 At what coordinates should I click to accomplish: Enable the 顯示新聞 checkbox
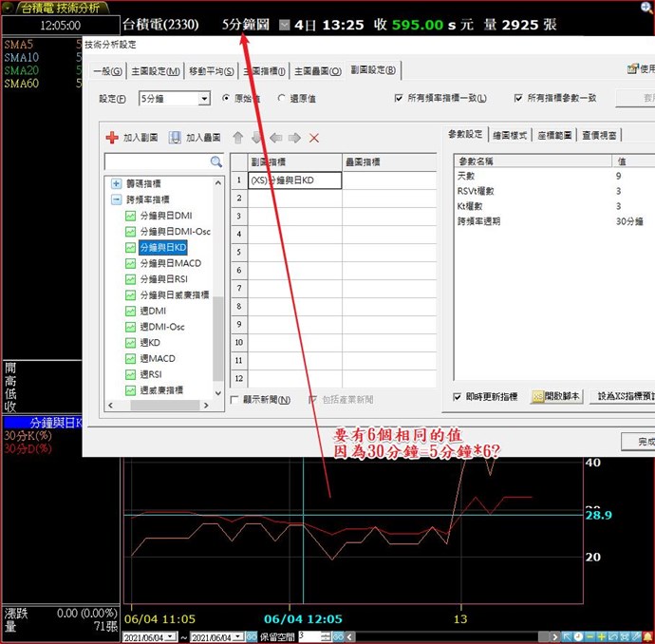point(235,400)
